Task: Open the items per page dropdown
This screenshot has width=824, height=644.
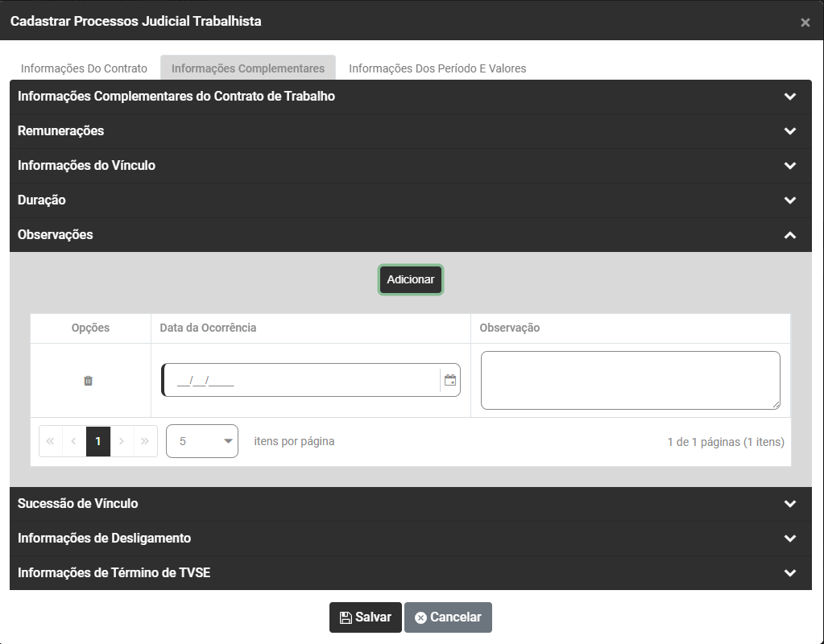Action: 202,441
